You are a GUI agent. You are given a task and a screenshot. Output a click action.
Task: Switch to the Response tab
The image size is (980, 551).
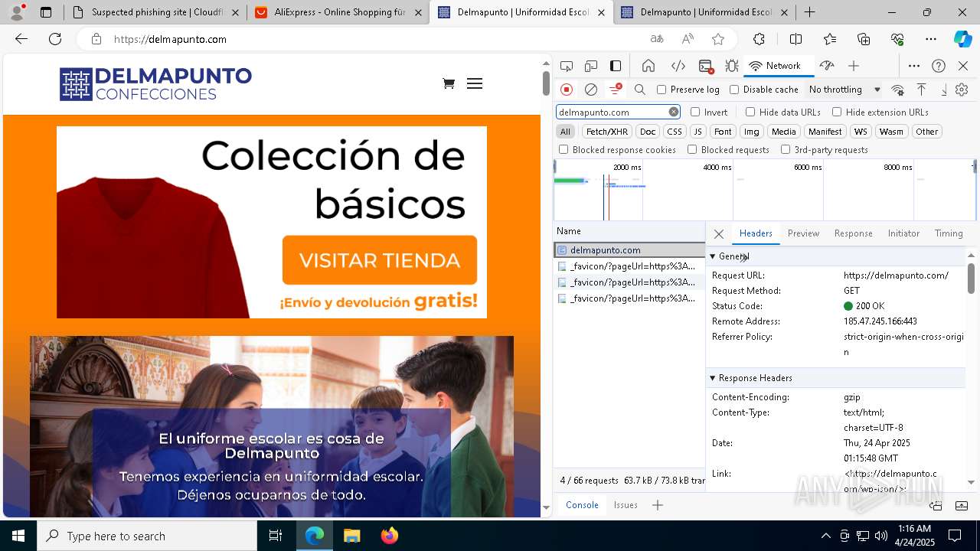pos(853,233)
